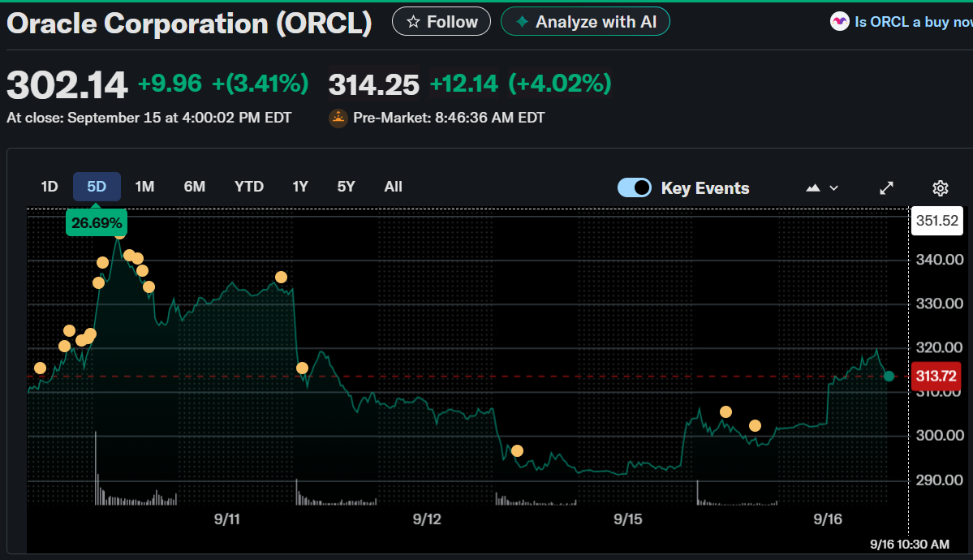Switch chart to 6M range

194,187
